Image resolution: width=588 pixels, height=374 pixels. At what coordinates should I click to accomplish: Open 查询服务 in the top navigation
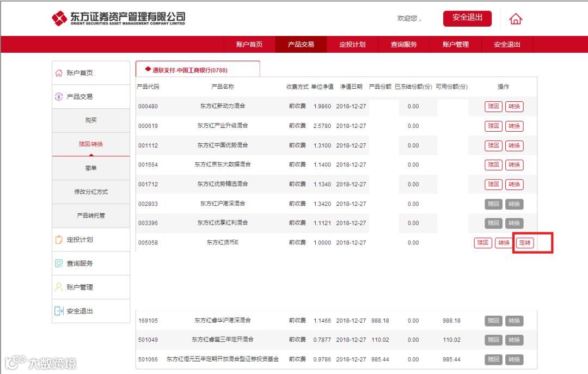point(404,44)
